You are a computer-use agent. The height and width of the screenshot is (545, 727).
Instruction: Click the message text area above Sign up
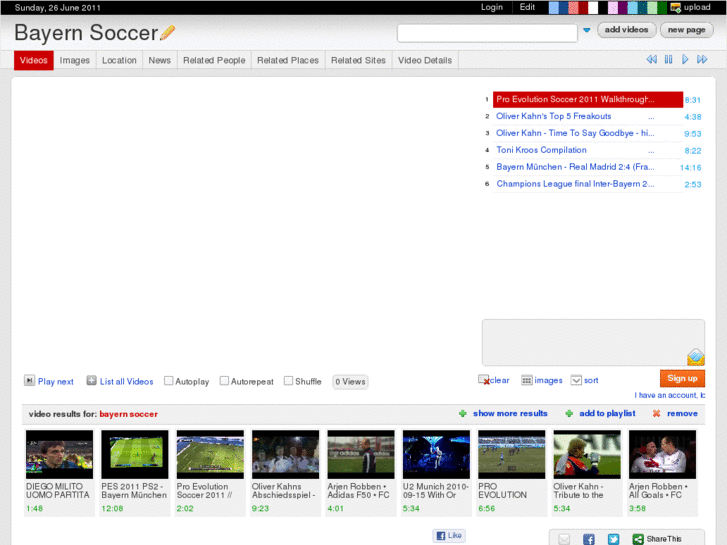coord(593,342)
